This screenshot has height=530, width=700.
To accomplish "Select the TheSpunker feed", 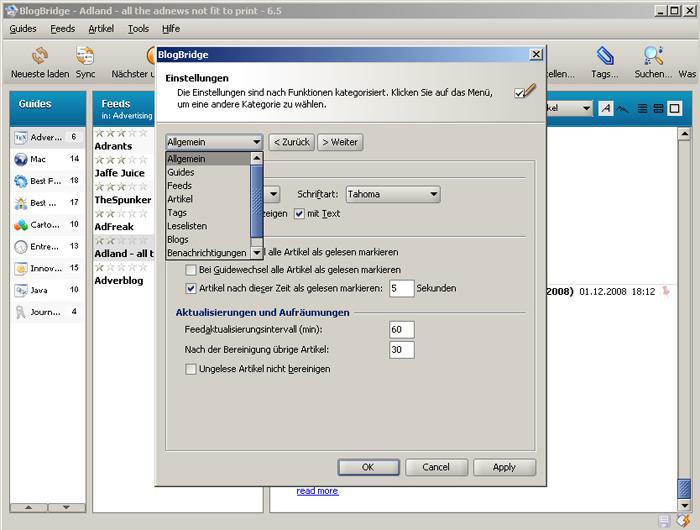I will (x=123, y=200).
